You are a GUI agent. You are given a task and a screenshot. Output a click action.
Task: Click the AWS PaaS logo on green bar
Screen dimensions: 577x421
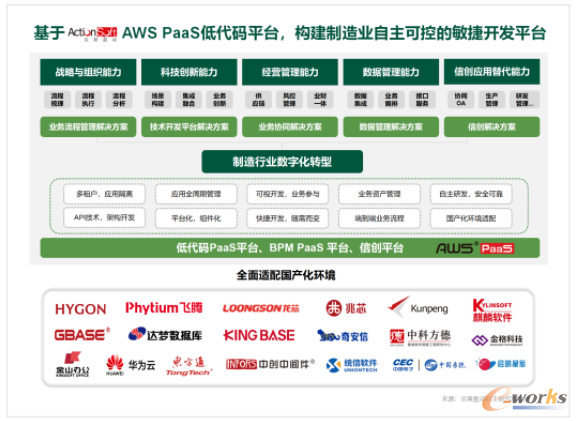pyautogui.click(x=475, y=248)
